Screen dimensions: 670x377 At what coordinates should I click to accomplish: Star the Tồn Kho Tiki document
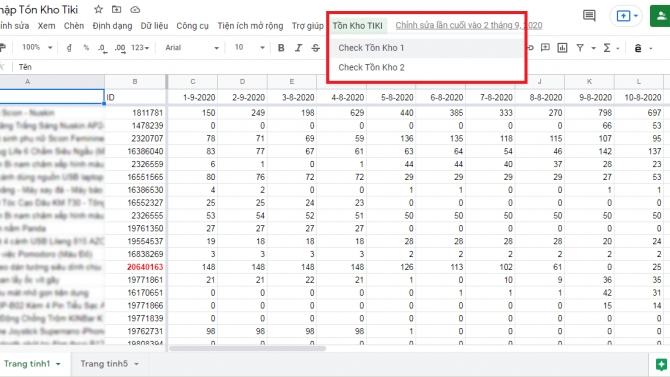98,9
